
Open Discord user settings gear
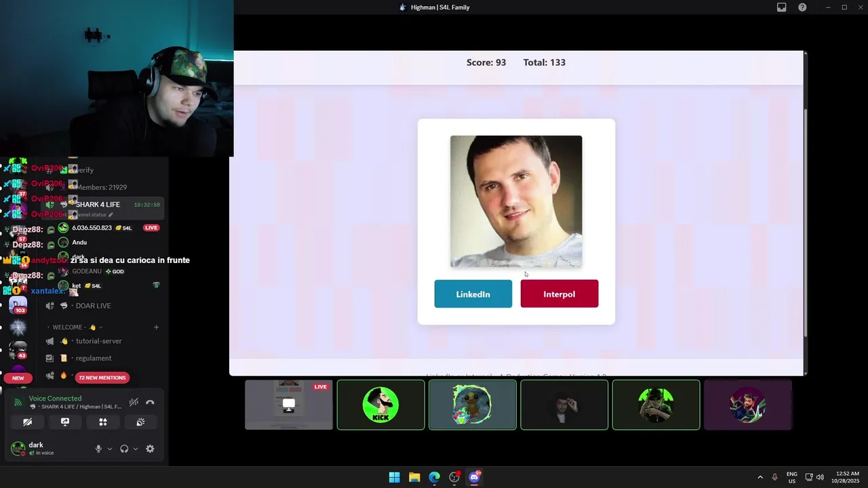tap(150, 449)
